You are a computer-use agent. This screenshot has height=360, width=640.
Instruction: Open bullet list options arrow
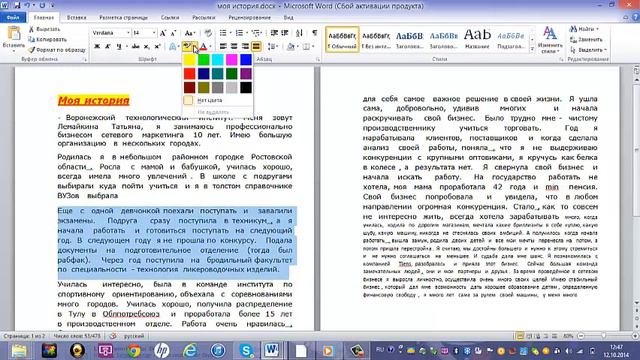[230, 33]
